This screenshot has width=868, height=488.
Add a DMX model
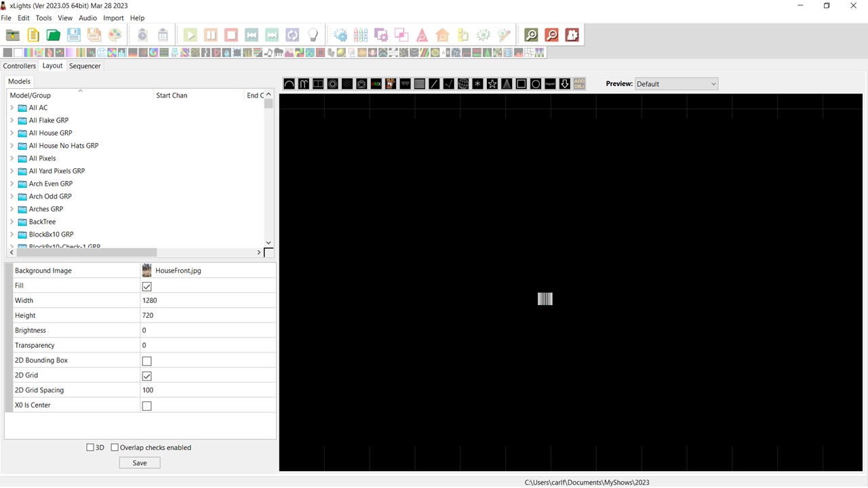point(376,83)
